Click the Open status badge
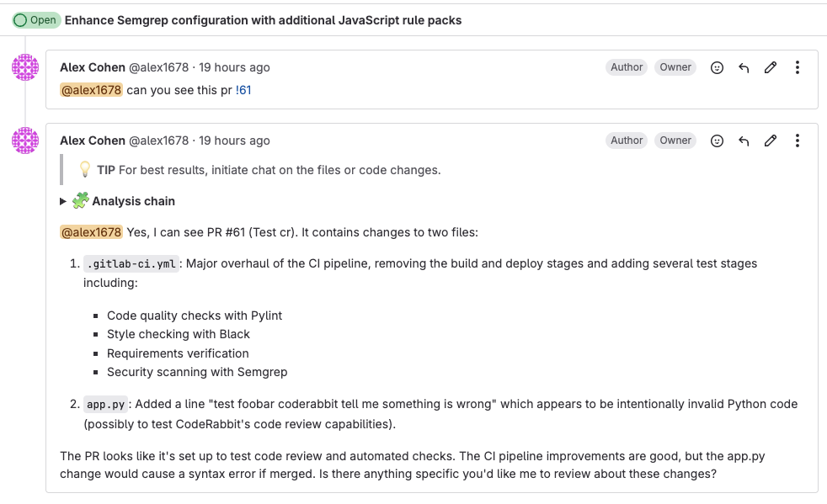This screenshot has height=504, width=827. [x=35, y=19]
